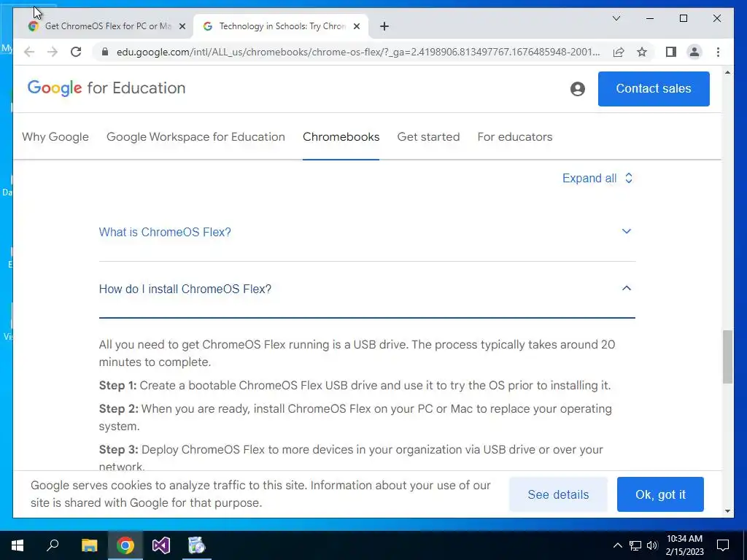Click the scrollbar down arrow
This screenshot has height=560, width=747.
click(x=727, y=511)
